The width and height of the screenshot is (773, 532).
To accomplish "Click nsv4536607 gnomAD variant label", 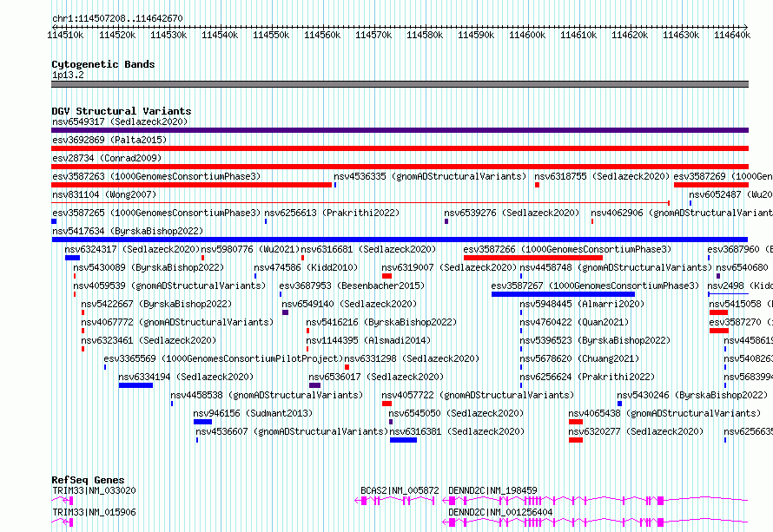I will click(x=292, y=431).
